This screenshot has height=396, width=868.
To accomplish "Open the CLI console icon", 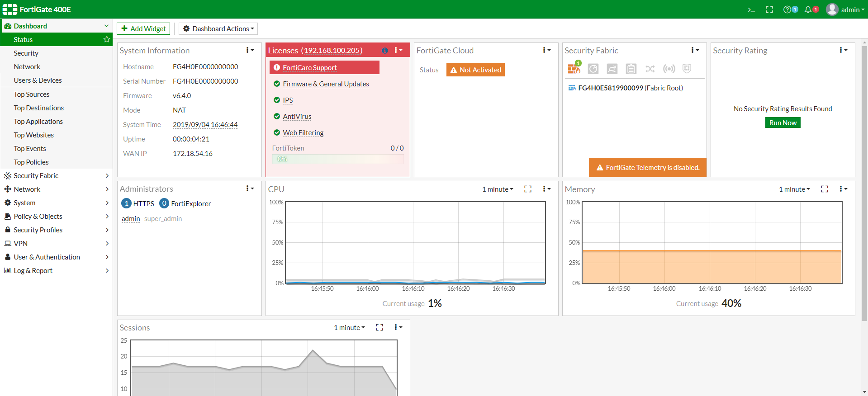I will [751, 9].
